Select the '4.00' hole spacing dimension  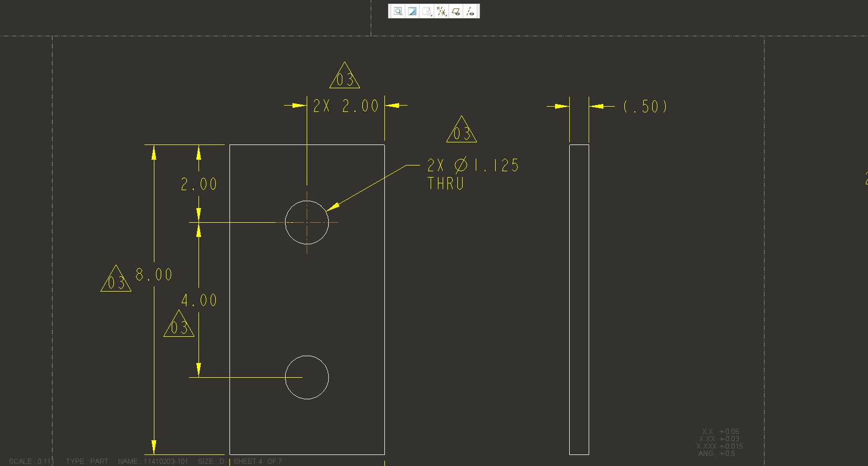click(199, 301)
